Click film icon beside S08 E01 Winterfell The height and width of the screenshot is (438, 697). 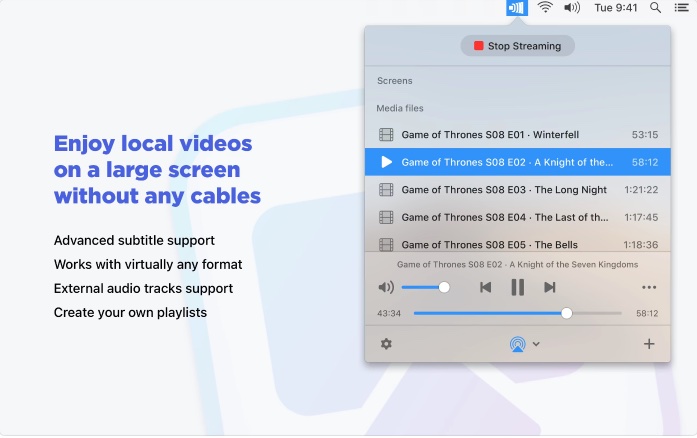pos(386,135)
